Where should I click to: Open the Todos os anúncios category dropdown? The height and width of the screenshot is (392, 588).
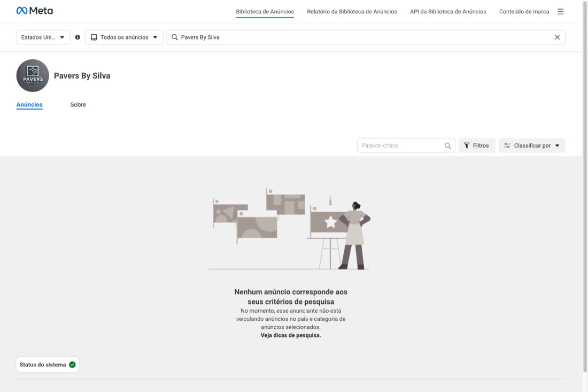124,37
